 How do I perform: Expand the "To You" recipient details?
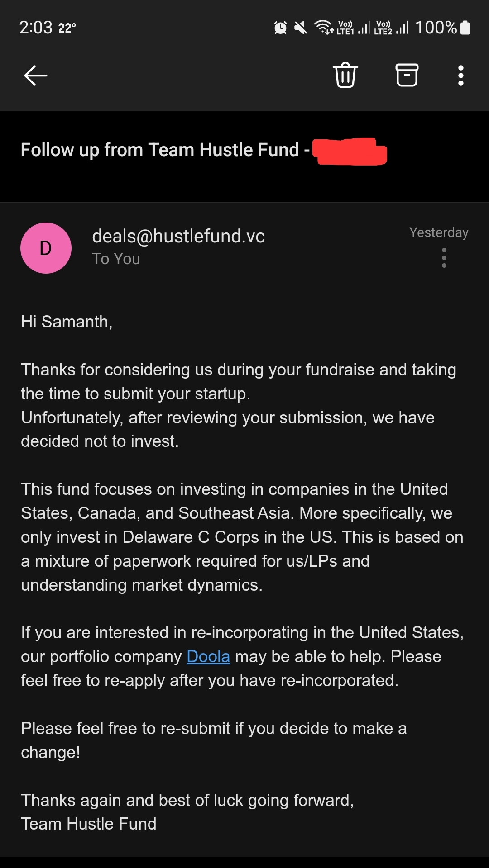[x=116, y=259]
